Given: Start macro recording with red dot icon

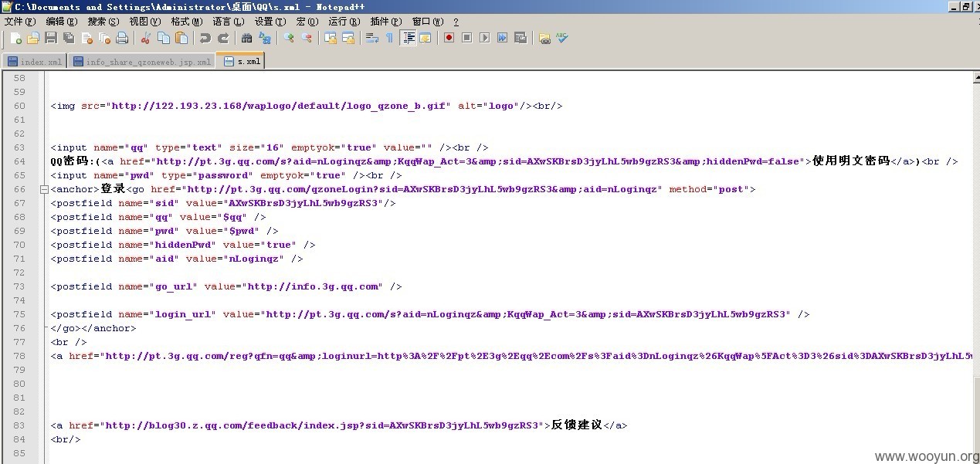Looking at the screenshot, I should (449, 38).
